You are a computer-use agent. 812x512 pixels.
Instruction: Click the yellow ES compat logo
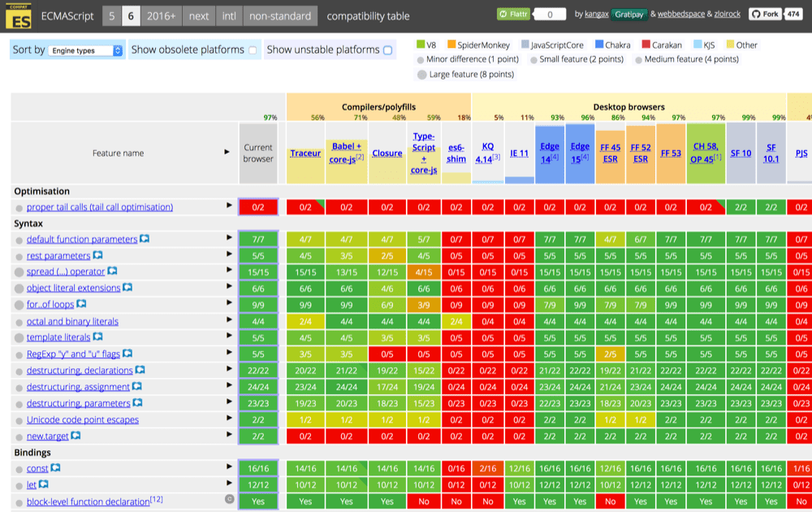point(18,15)
